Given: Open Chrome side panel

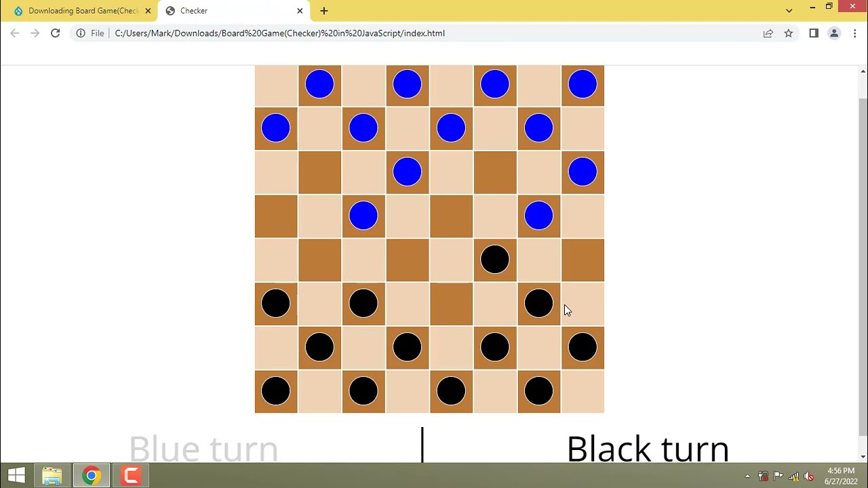Looking at the screenshot, I should 814,33.
